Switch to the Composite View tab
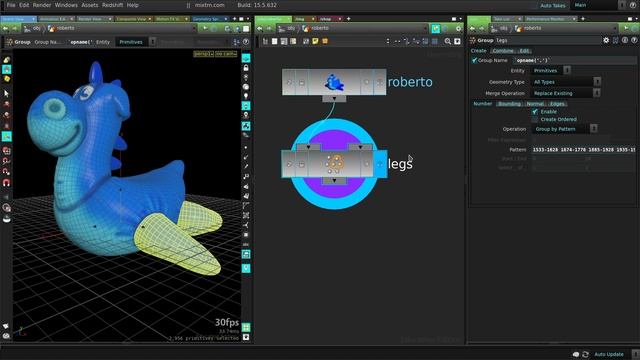The width and height of the screenshot is (640, 360). (133, 19)
